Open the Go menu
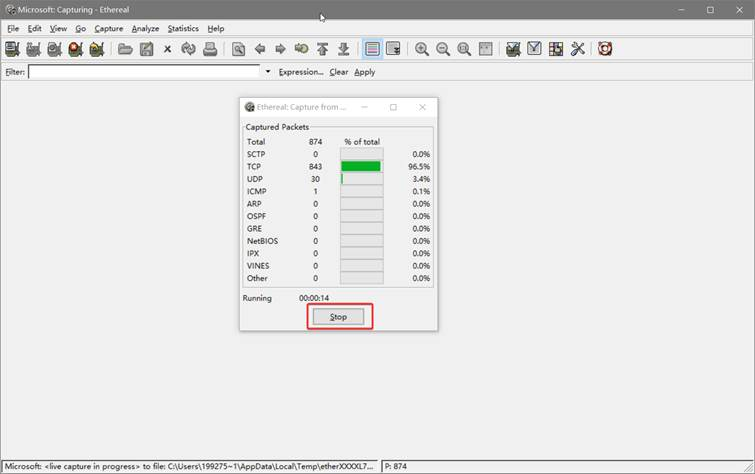 point(80,29)
